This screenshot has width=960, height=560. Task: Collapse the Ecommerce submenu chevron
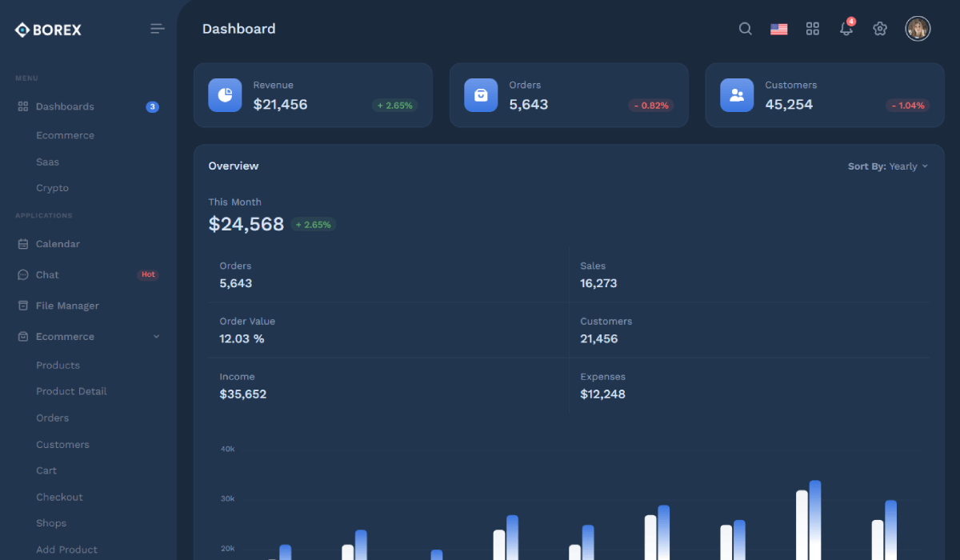point(156,337)
